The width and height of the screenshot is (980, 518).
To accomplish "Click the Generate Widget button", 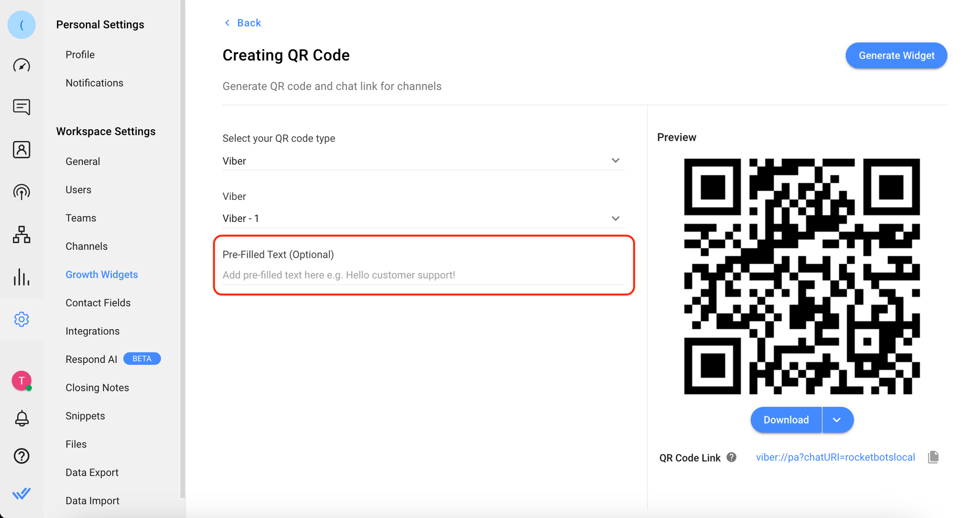I will (896, 55).
